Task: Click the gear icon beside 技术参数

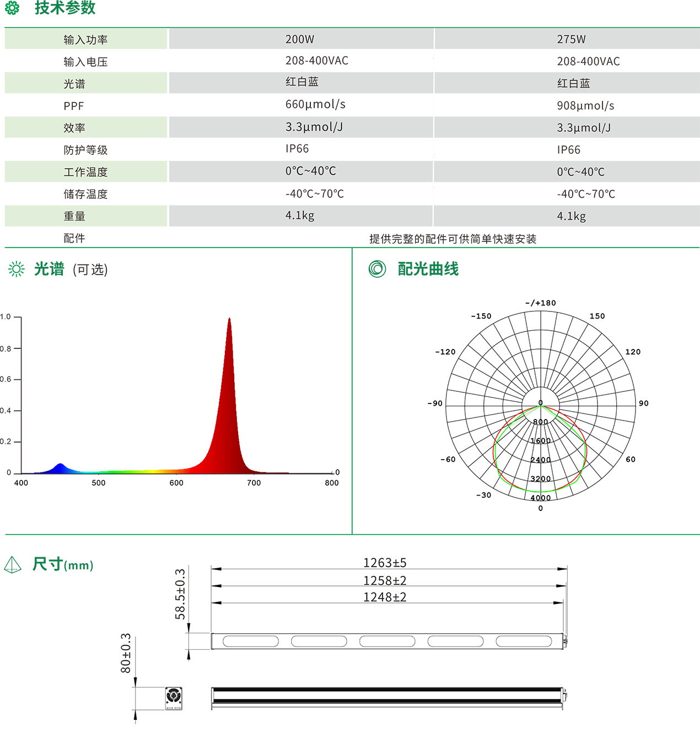Action: pyautogui.click(x=12, y=8)
